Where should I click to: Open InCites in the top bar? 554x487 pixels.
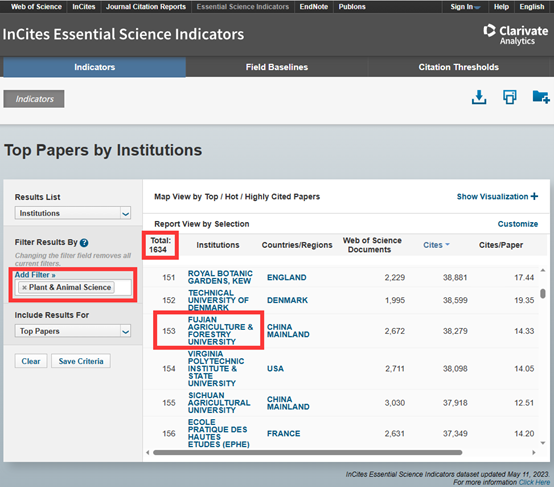84,7
